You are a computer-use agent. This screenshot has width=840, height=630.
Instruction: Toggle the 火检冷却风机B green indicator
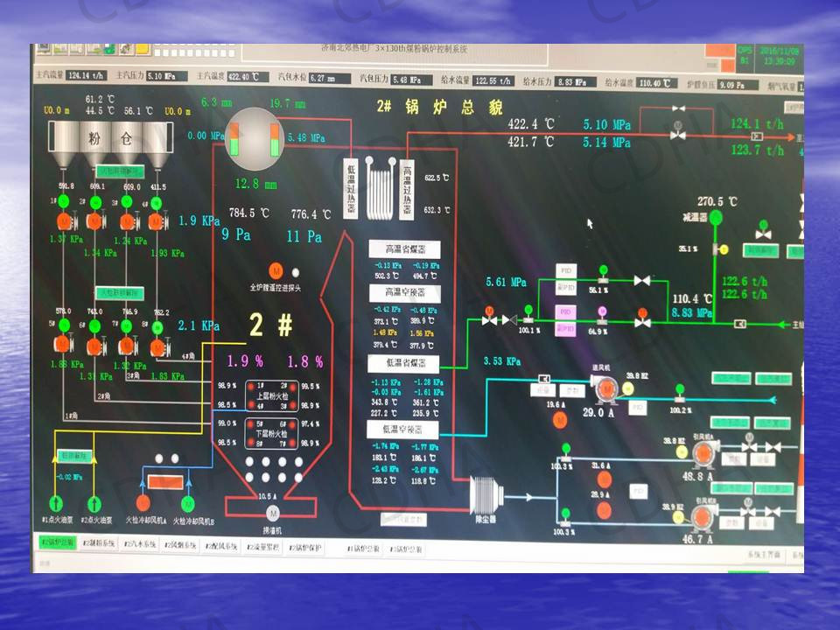(x=187, y=503)
